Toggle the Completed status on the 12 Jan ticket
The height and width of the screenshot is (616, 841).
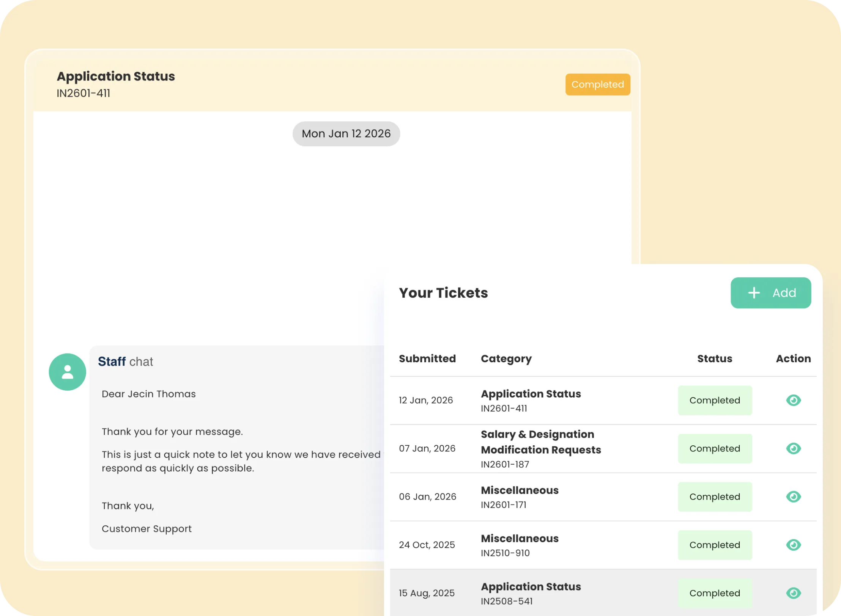pyautogui.click(x=715, y=400)
